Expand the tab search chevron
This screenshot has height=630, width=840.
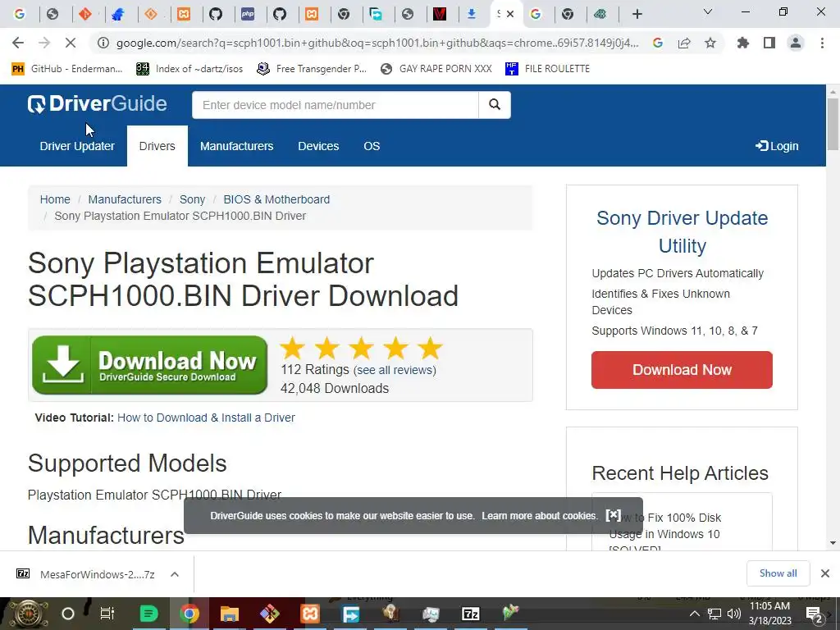pos(708,11)
